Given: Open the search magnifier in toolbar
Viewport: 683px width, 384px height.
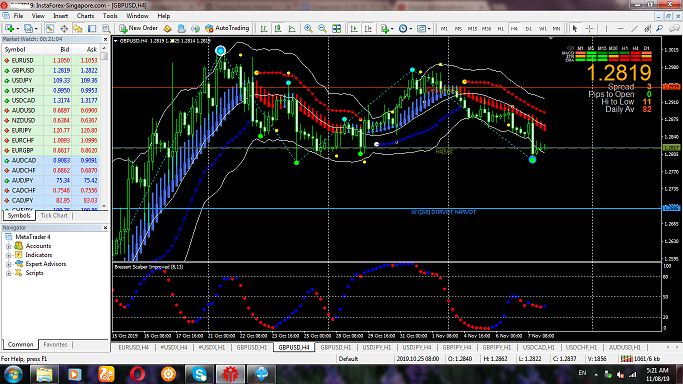Looking at the screenshot, I should (x=660, y=28).
